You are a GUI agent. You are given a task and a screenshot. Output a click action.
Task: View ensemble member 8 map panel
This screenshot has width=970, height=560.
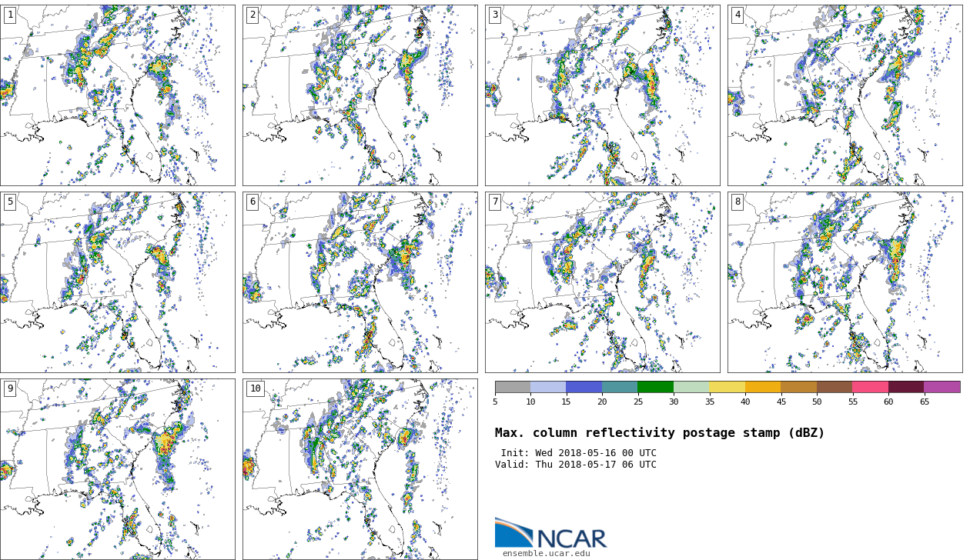click(x=845, y=282)
